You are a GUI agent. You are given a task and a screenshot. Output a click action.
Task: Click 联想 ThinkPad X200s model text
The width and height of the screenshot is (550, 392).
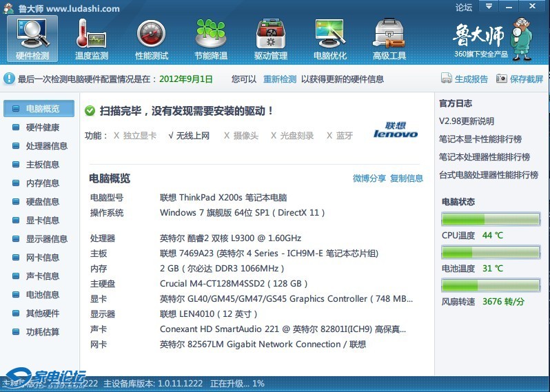point(223,198)
